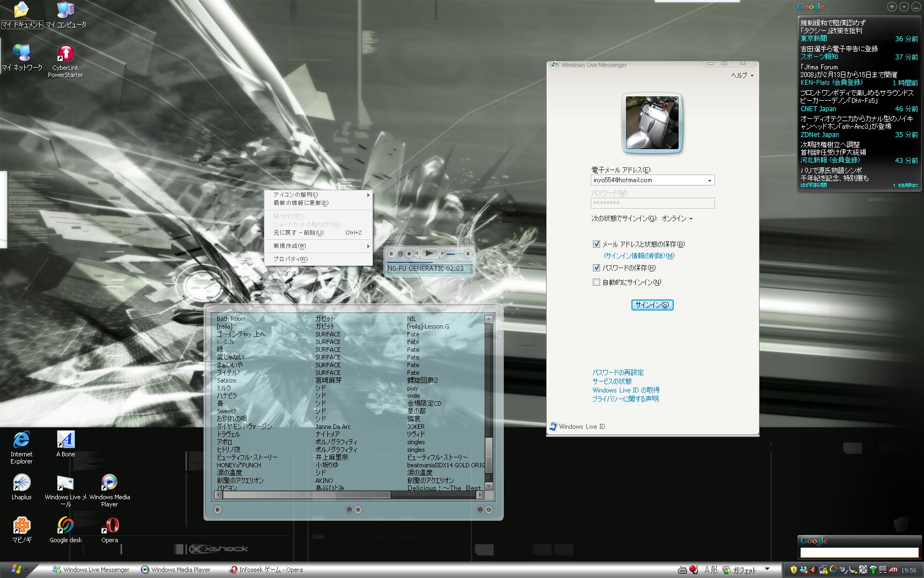Open the プライバシーに関する声明 link
This screenshot has height=578, width=924.
coord(625,399)
